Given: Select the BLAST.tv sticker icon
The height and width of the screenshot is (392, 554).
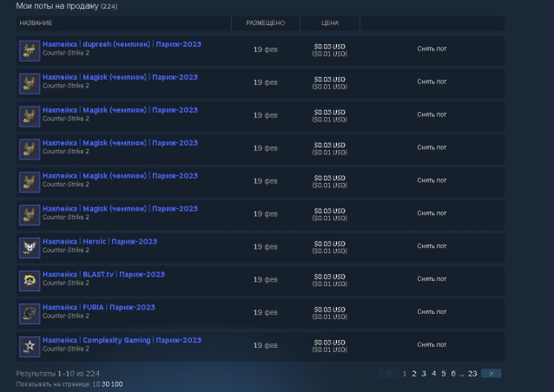Looking at the screenshot, I should pos(30,281).
